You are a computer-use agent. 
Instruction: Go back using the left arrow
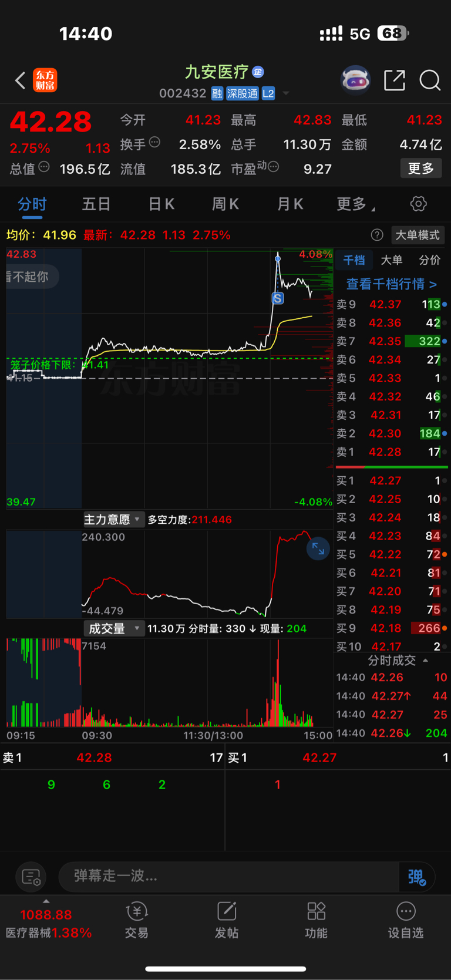click(20, 80)
